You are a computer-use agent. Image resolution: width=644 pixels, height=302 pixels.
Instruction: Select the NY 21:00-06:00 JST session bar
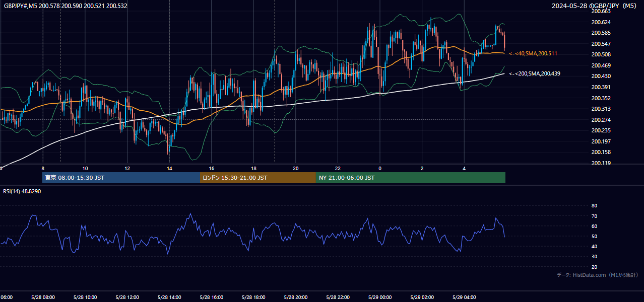[411, 178]
